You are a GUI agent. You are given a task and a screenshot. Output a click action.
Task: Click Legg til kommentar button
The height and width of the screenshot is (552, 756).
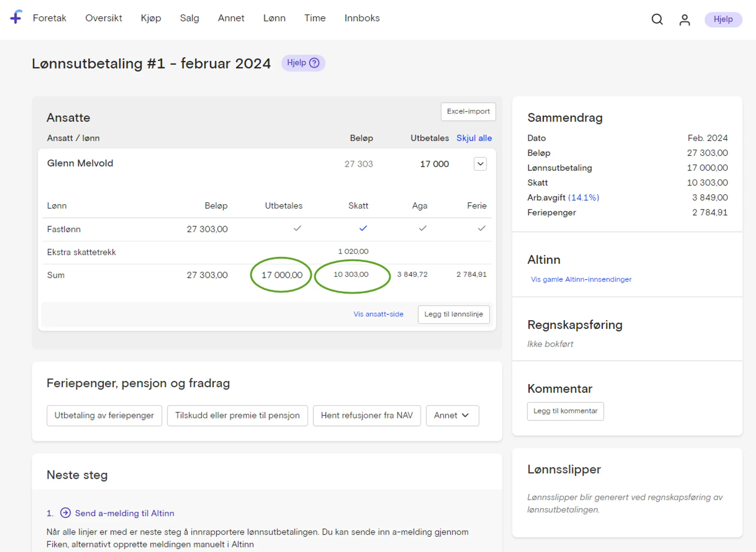click(565, 411)
